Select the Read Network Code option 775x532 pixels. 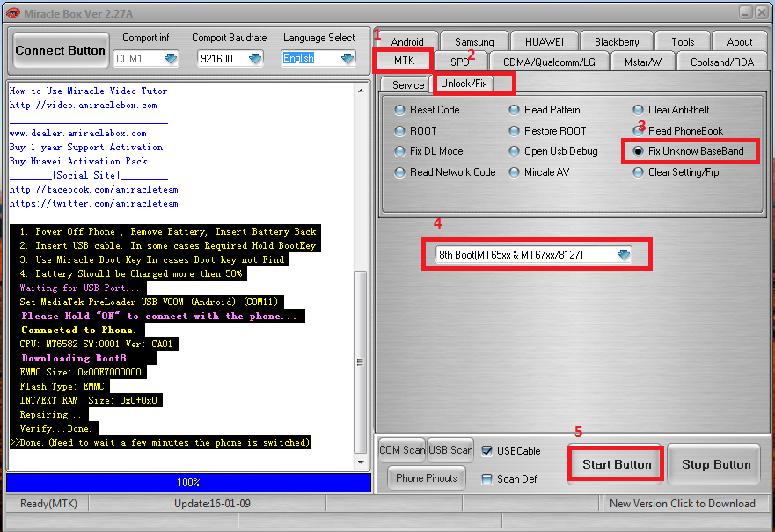coord(445,172)
